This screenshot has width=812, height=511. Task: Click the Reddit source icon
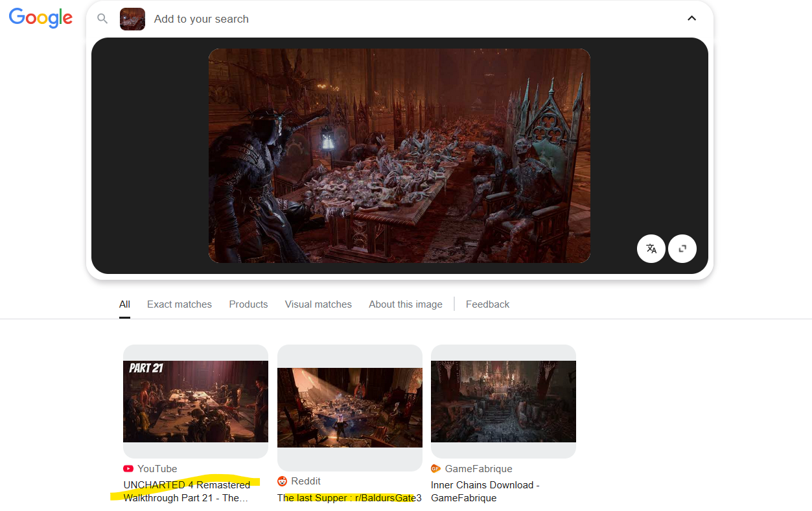(283, 481)
